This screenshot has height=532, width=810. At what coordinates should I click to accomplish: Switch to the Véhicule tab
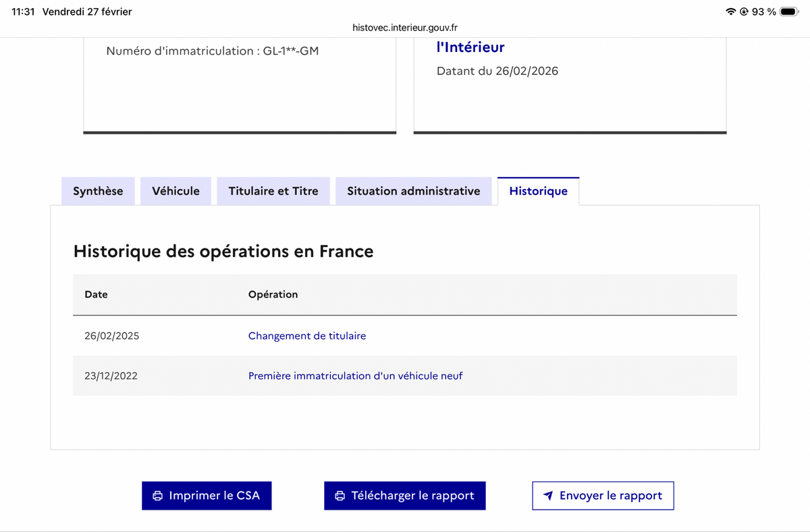[175, 191]
